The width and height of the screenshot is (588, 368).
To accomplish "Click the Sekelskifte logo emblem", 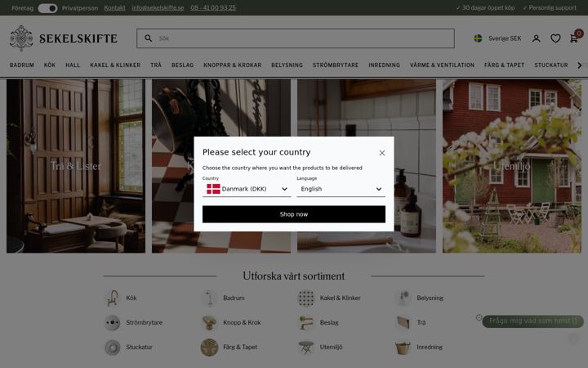I will point(21,38).
